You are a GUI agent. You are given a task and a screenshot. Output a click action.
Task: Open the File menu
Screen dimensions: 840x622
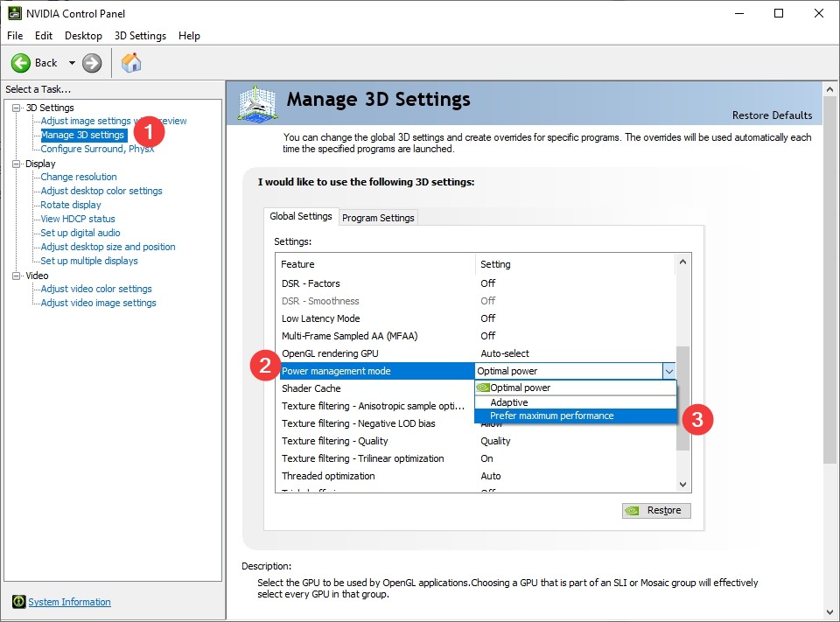coord(15,35)
